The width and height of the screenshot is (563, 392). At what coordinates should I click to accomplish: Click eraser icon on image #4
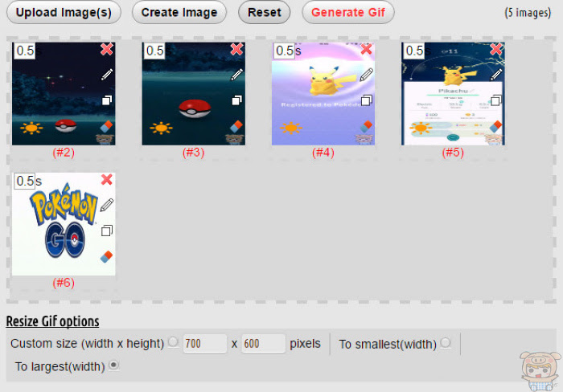pos(366,127)
